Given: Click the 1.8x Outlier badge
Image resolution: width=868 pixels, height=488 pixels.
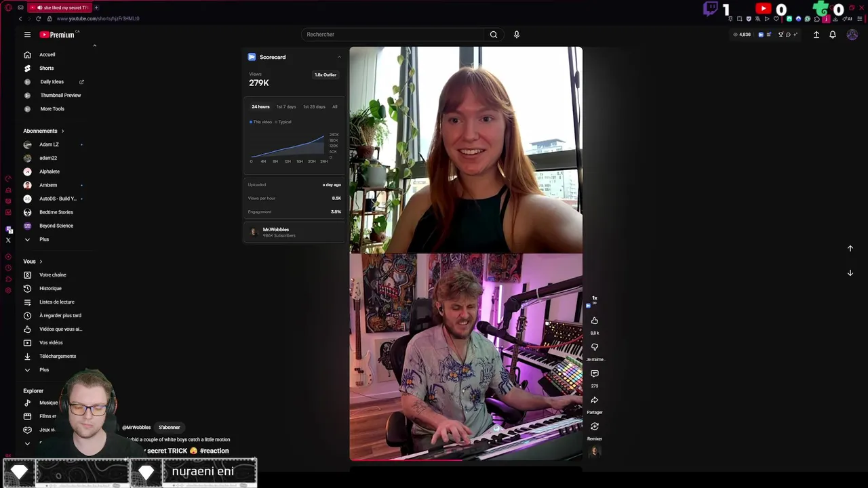Looking at the screenshot, I should 325,75.
